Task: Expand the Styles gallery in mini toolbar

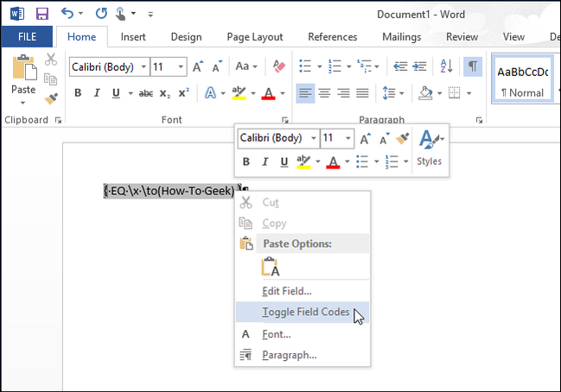Action: [430, 147]
